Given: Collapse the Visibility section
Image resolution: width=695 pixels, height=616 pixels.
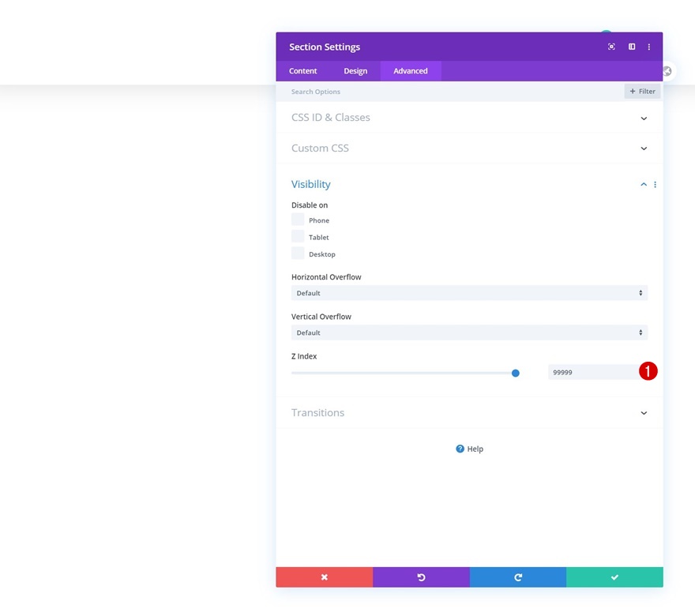Looking at the screenshot, I should (644, 184).
